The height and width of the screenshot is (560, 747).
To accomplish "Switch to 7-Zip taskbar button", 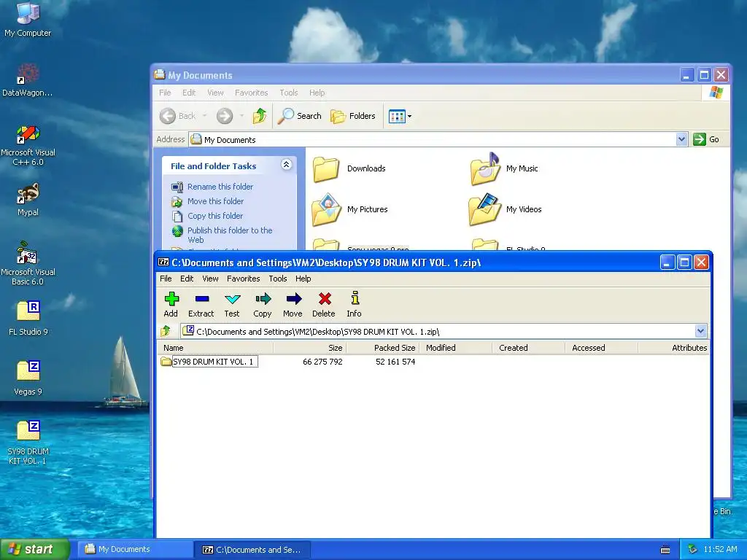I will coord(252,550).
